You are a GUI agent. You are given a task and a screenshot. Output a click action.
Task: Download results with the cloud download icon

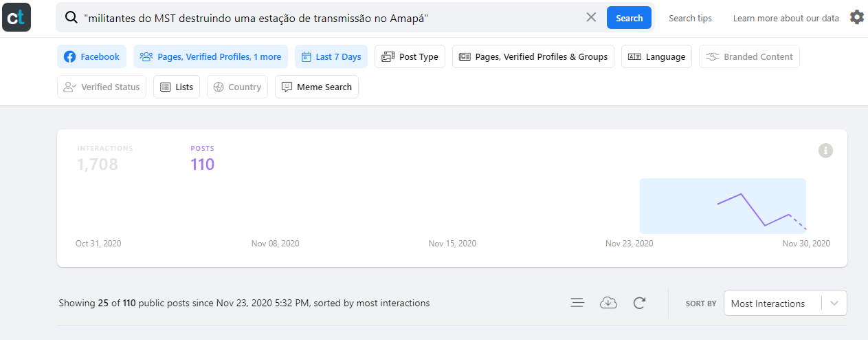pos(608,303)
